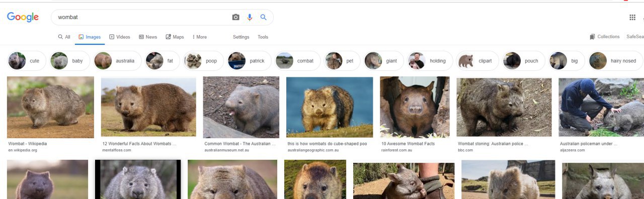Open the Wombat stoning BBC image
644x199 pixels.
504,107
